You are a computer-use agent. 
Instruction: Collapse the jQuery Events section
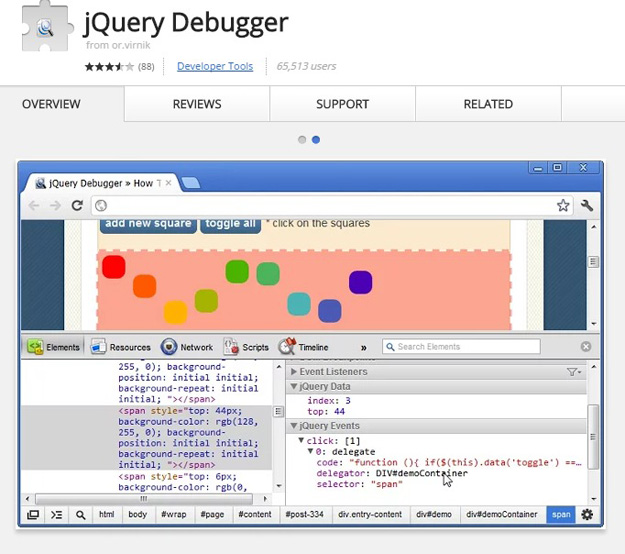click(x=294, y=426)
